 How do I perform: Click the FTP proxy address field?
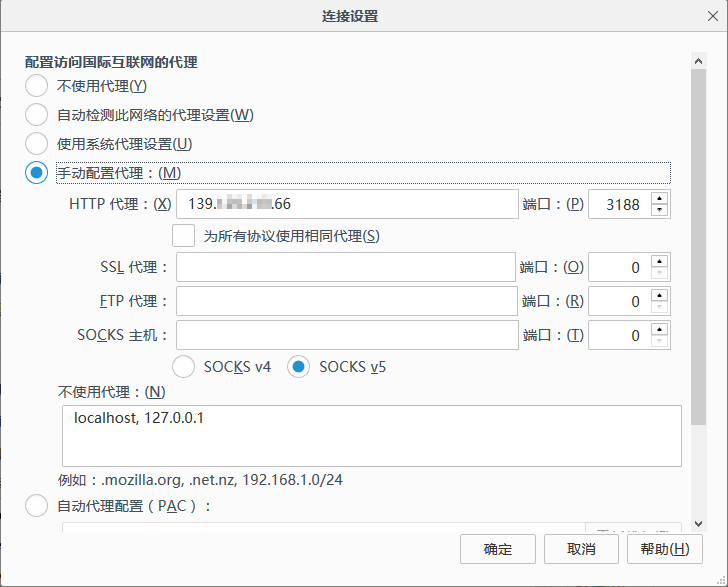pyautogui.click(x=345, y=301)
